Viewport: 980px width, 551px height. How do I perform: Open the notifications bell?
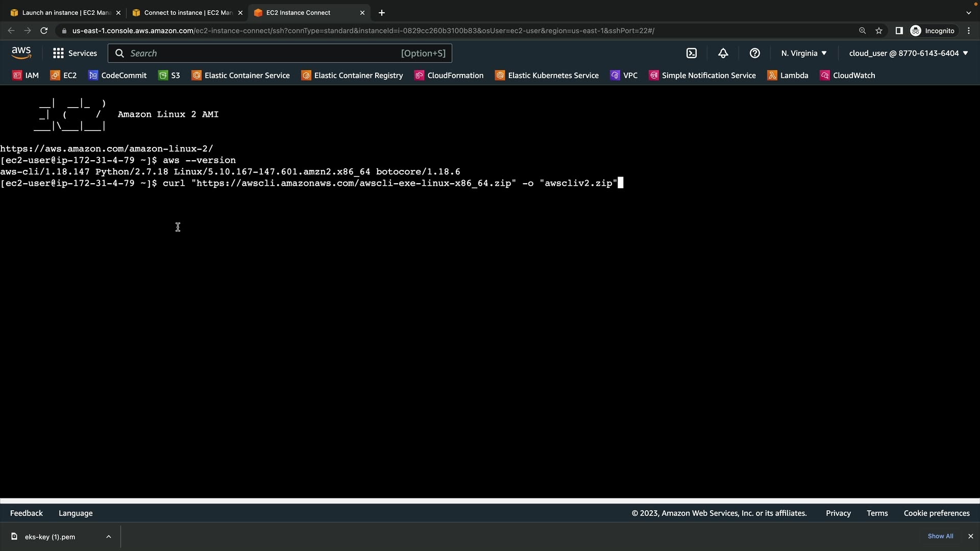(x=723, y=53)
